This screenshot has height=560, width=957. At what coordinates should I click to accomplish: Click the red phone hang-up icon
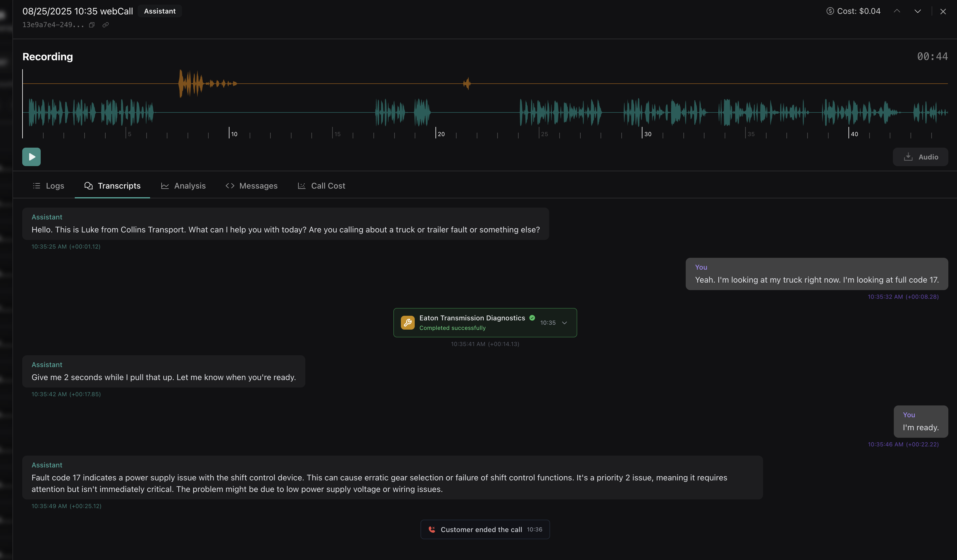click(432, 530)
